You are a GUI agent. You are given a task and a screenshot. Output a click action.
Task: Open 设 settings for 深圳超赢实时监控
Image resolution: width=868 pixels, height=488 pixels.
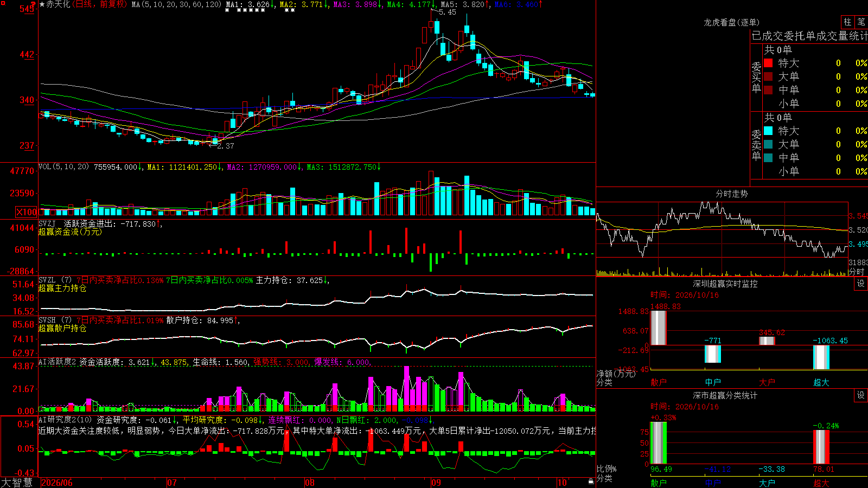tap(861, 284)
